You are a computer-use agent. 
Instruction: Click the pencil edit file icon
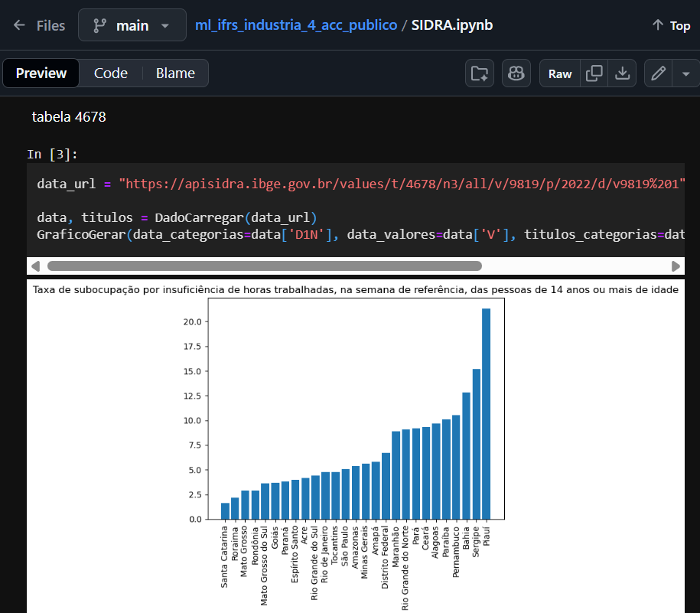(x=658, y=73)
